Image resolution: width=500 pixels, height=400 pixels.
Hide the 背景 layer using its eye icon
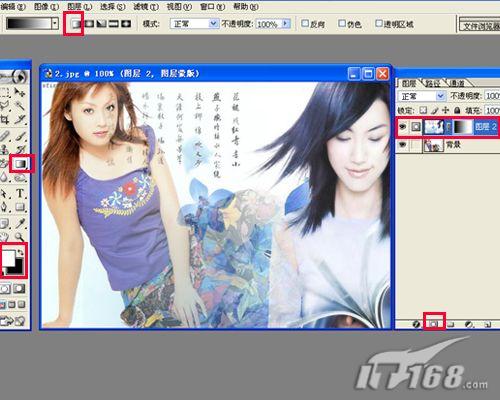click(403, 145)
